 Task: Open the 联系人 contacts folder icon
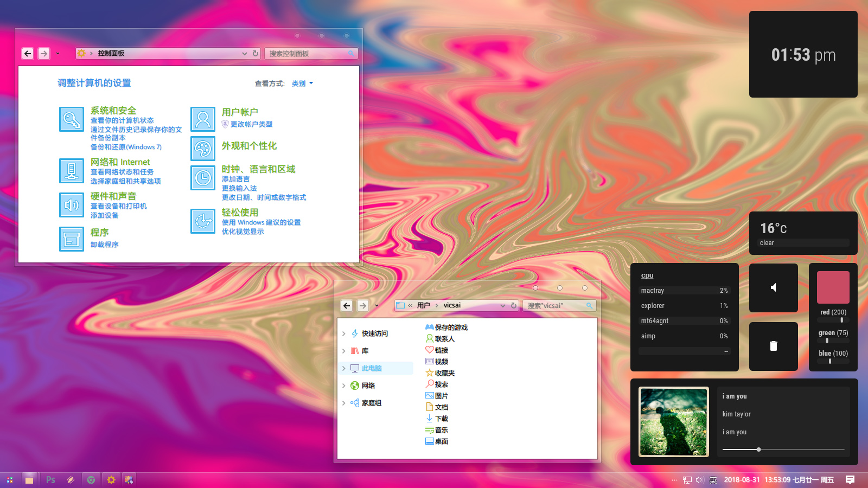(x=429, y=338)
